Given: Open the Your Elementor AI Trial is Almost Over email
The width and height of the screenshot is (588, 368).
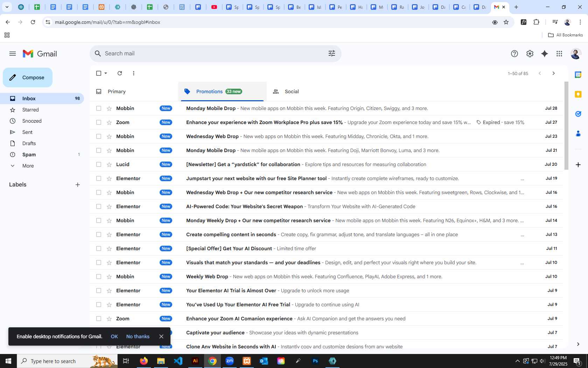Looking at the screenshot, I should tap(326, 291).
